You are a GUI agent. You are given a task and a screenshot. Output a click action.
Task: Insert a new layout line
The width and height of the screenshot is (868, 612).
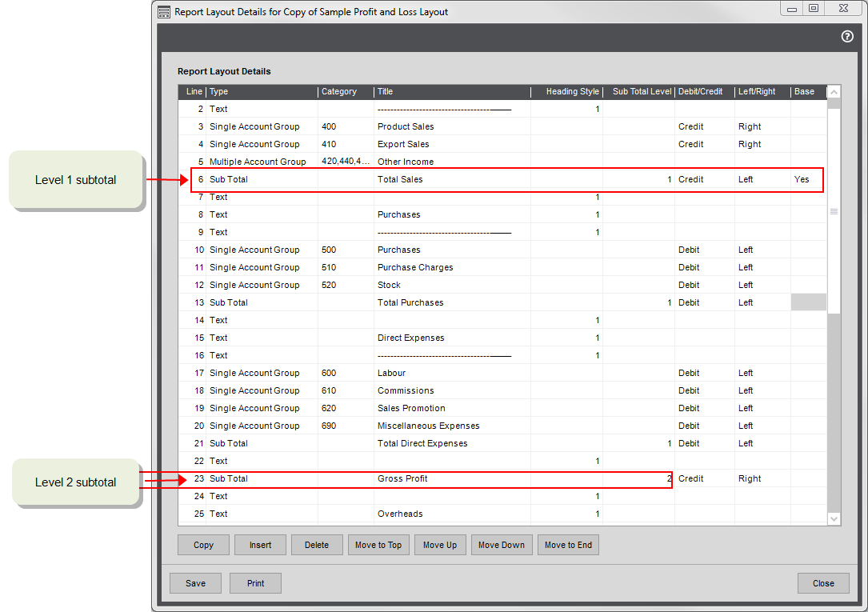click(260, 545)
